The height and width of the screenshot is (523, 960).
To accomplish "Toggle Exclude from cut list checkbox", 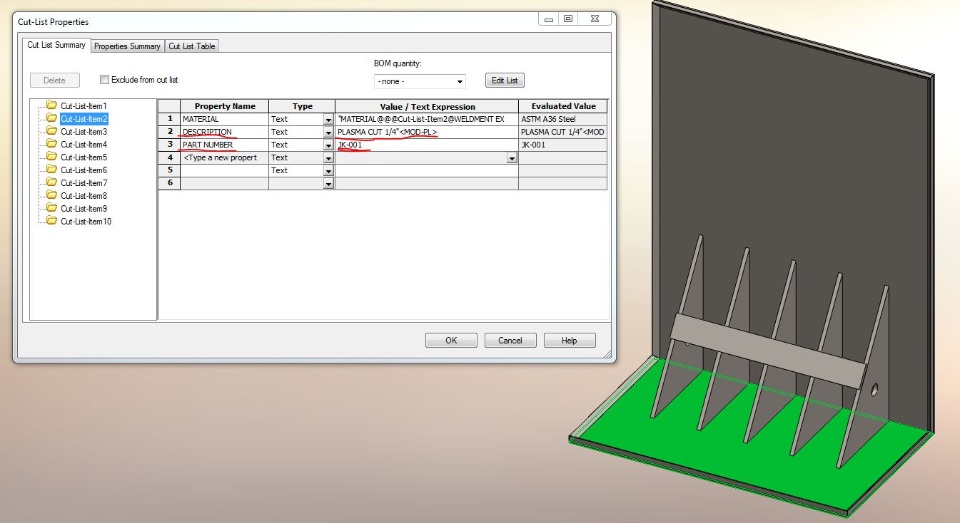I will pyautogui.click(x=104, y=80).
